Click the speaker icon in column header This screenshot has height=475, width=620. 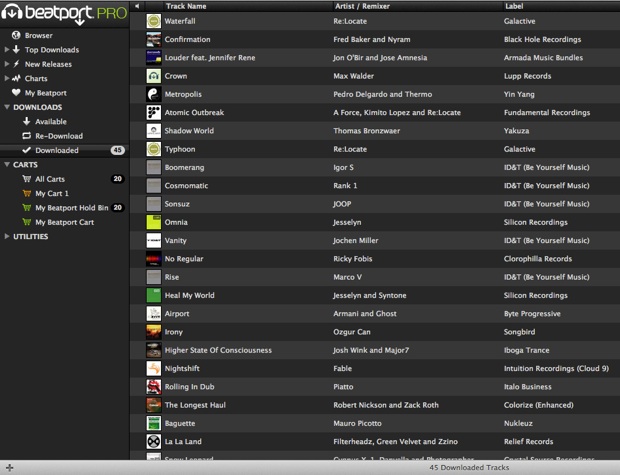[137, 6]
